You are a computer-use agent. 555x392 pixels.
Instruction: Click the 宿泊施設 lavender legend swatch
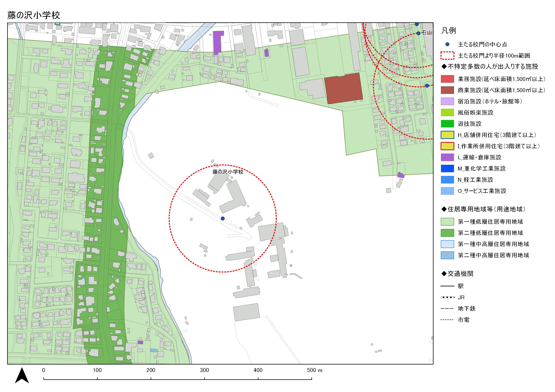pos(447,102)
